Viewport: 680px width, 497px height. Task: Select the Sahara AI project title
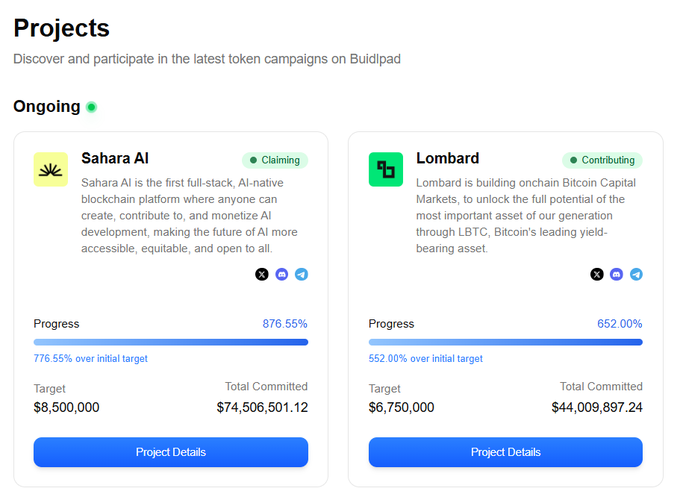coord(115,158)
